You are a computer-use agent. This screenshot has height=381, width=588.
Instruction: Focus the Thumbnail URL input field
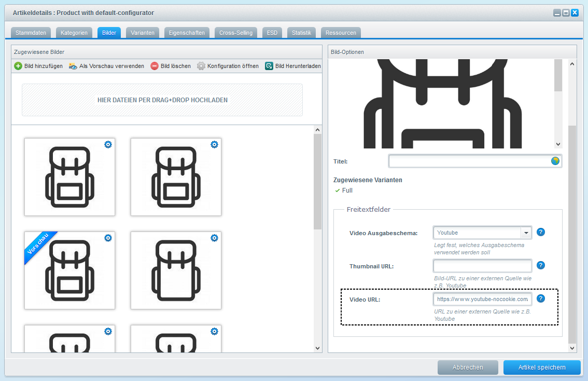(482, 266)
